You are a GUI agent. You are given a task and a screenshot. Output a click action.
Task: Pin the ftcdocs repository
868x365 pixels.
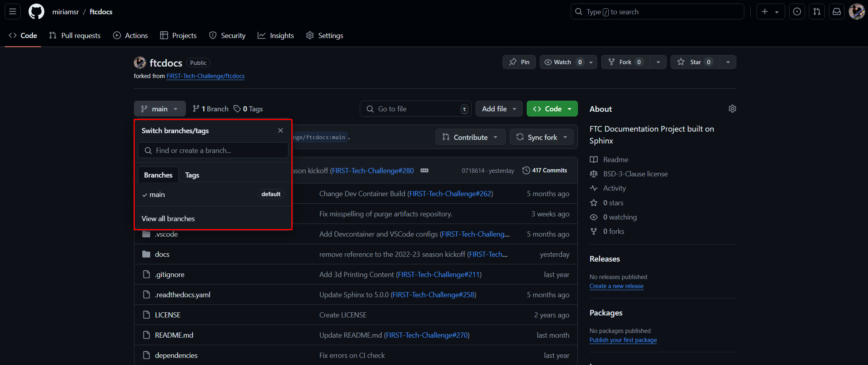pyautogui.click(x=519, y=62)
